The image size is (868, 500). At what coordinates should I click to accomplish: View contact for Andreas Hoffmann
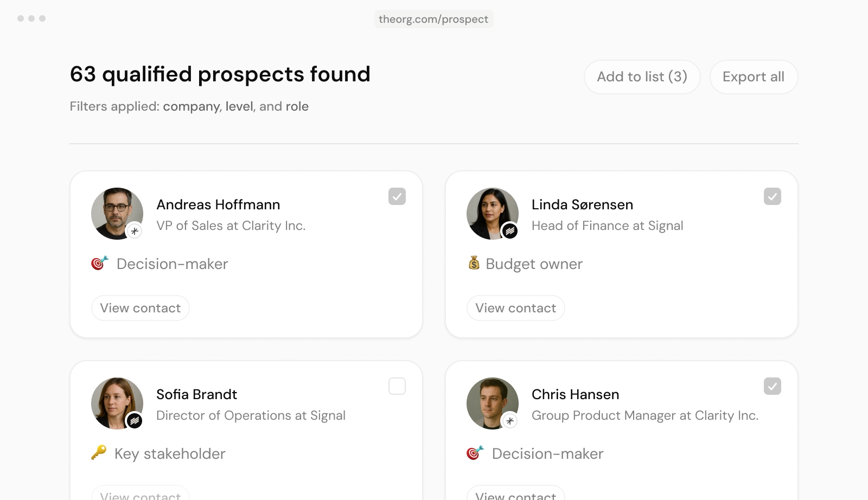click(141, 308)
